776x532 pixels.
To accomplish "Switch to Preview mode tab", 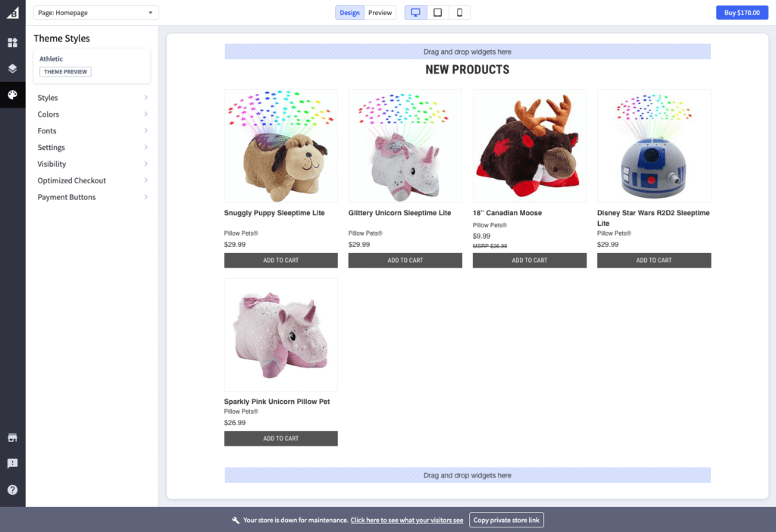I will 380,12.
